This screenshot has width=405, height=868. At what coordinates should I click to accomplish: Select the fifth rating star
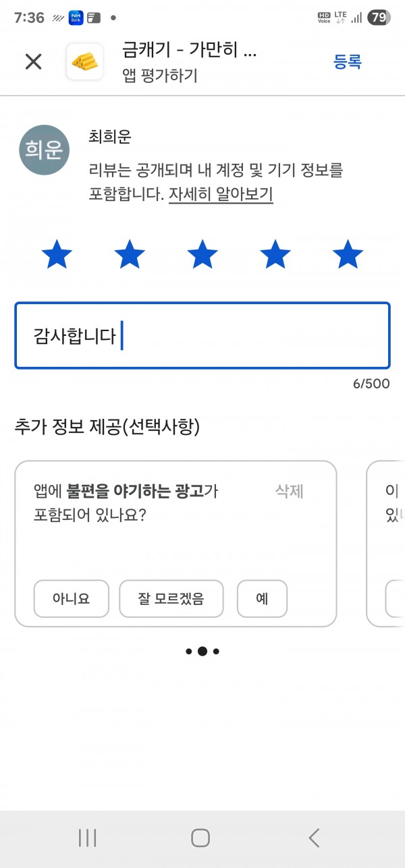(x=348, y=256)
